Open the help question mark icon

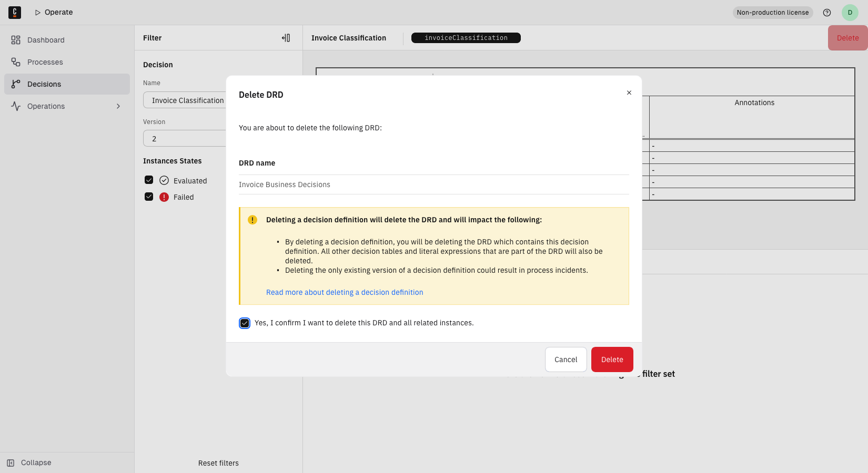tap(827, 13)
